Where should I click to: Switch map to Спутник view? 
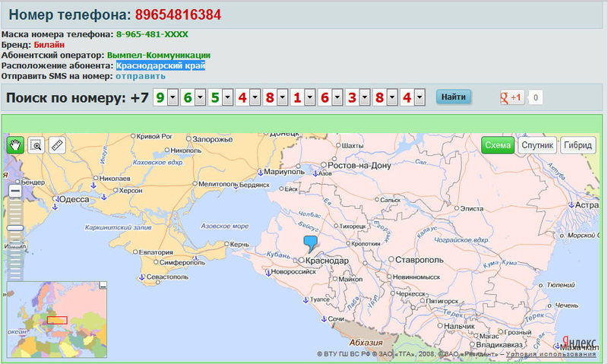click(537, 145)
